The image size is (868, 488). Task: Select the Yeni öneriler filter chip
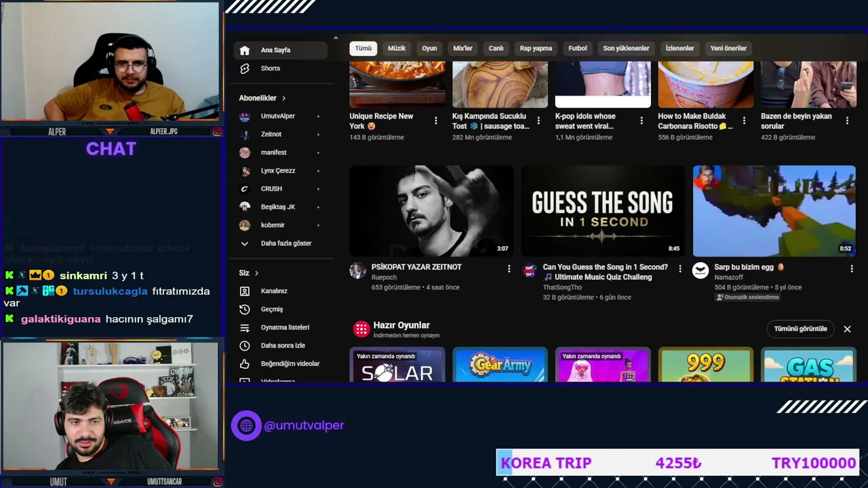pos(728,48)
